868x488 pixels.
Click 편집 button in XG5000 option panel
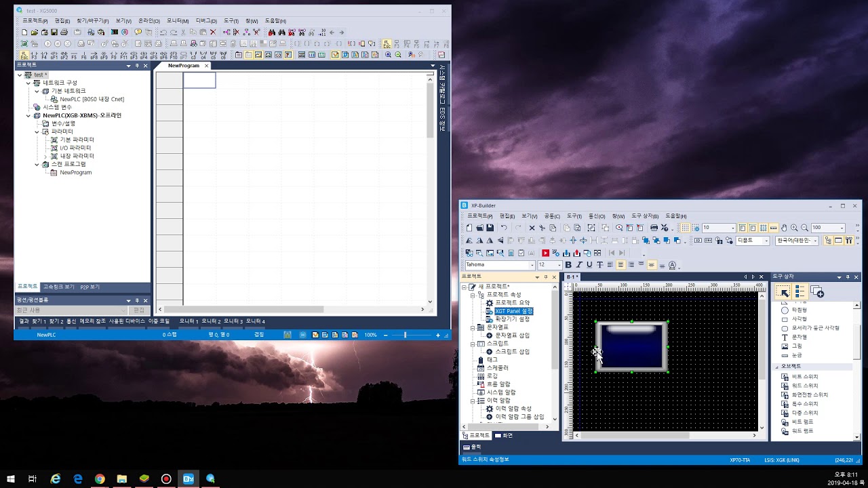[x=138, y=310]
